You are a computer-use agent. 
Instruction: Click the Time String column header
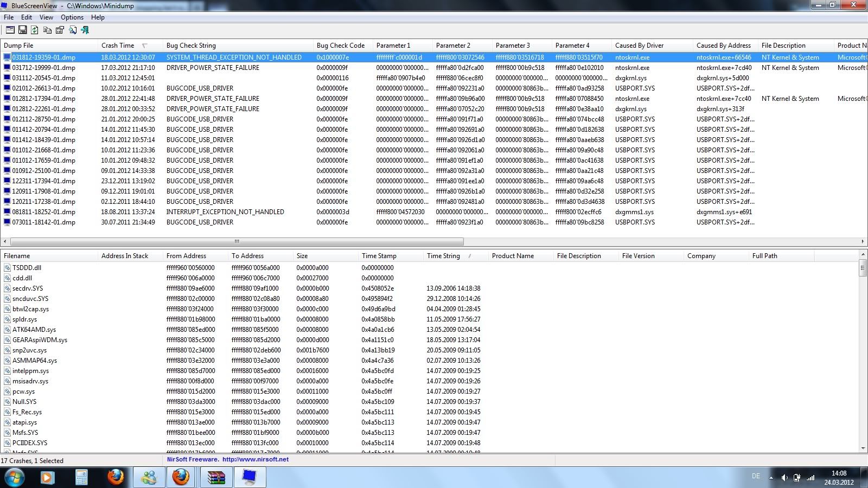point(456,256)
